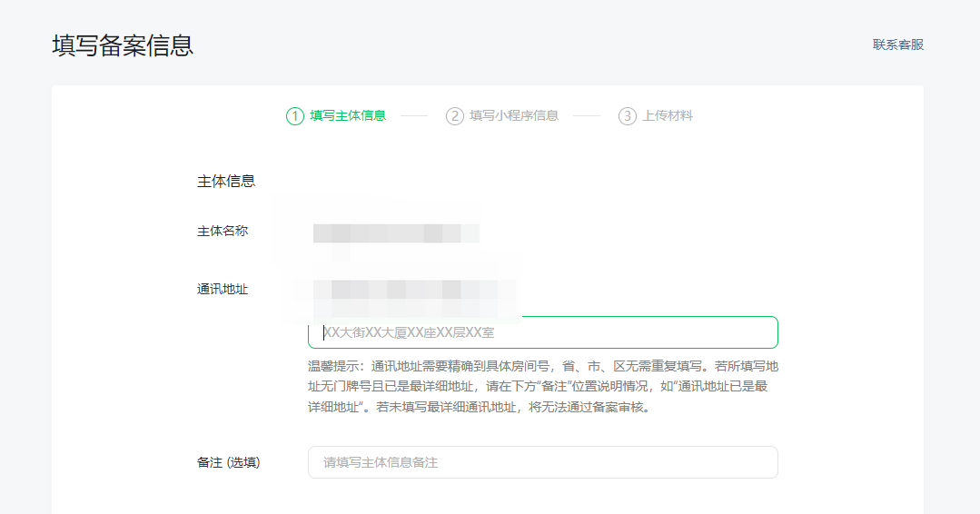The image size is (980, 514).
Task: Click the 备注 (选填) field label
Action: (229, 462)
